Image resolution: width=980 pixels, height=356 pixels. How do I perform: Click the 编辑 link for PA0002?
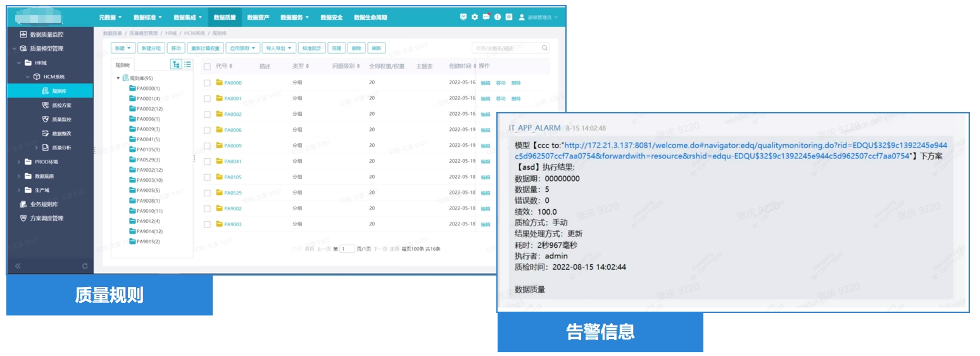click(x=486, y=115)
